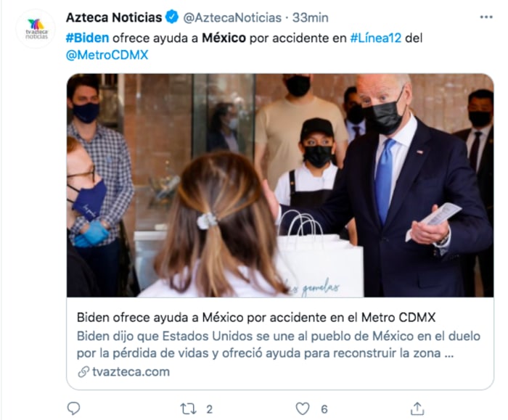Click the like count of 6
The image size is (508, 420).
324,409
